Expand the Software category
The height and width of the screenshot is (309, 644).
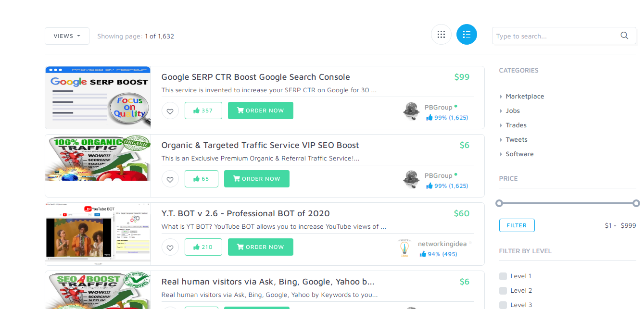click(x=519, y=154)
